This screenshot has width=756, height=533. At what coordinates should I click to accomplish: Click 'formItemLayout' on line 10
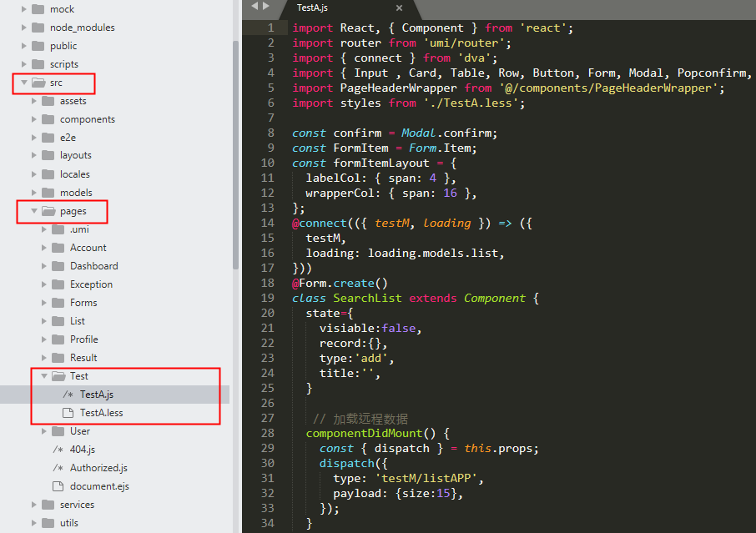pos(381,163)
